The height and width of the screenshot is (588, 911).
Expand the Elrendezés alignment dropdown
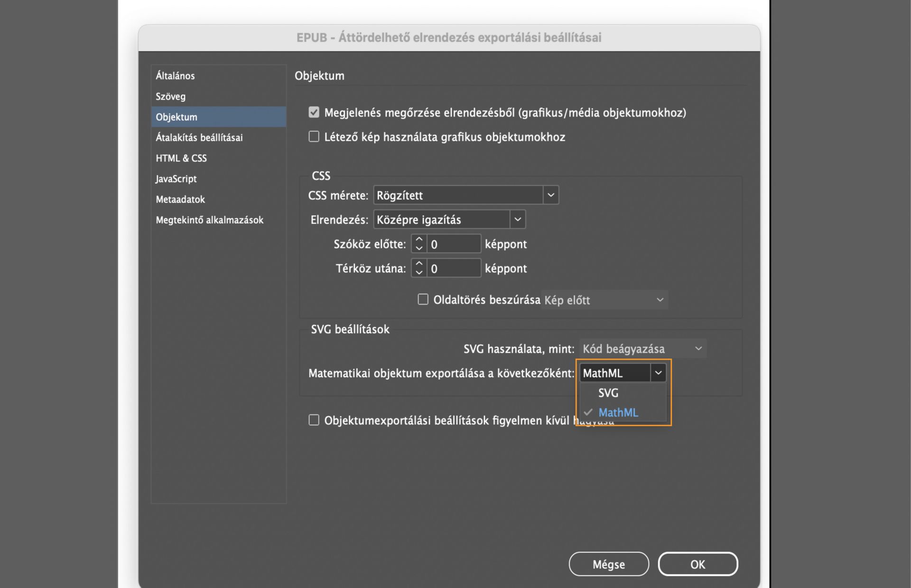pyautogui.click(x=517, y=220)
